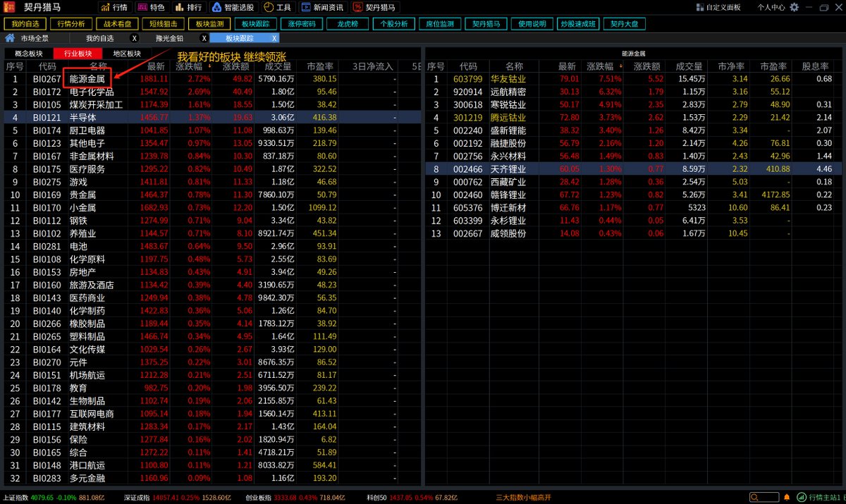Switch to the 豫光金铅 tab
The image size is (846, 504).
click(169, 38)
